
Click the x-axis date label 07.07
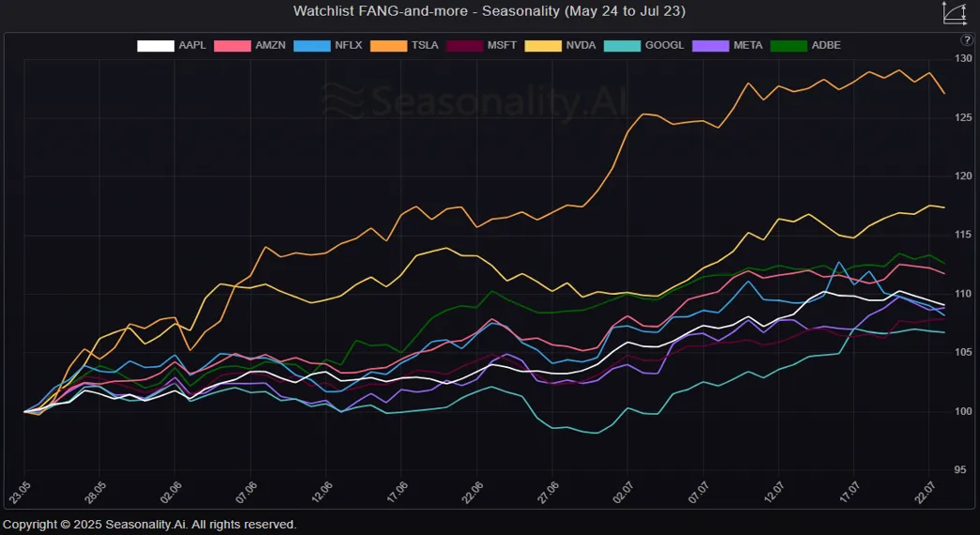tap(698, 493)
